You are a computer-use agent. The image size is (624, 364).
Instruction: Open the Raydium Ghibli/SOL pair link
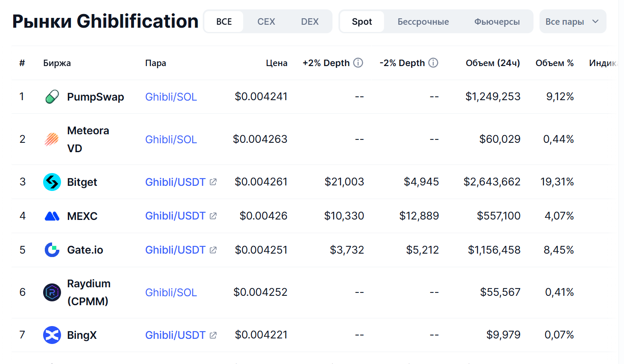click(171, 292)
